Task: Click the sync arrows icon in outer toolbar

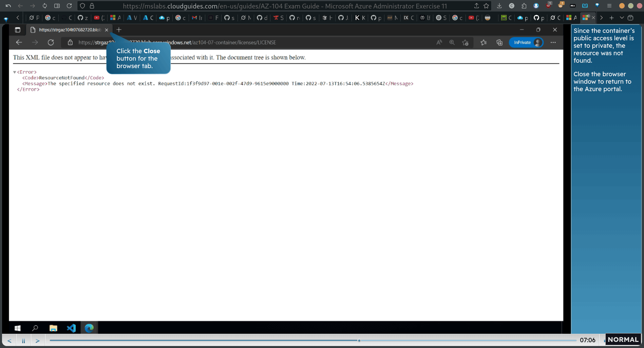Action: (45, 6)
